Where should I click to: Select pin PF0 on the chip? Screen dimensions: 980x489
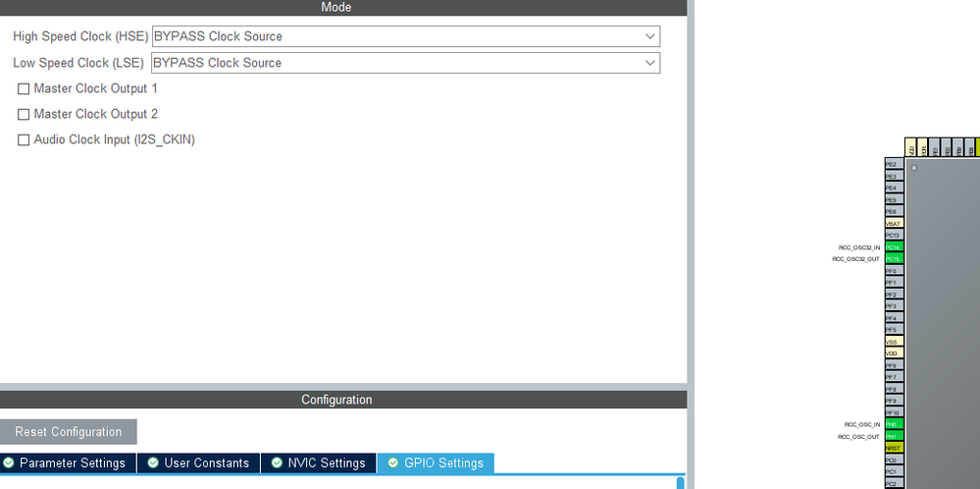tap(895, 271)
